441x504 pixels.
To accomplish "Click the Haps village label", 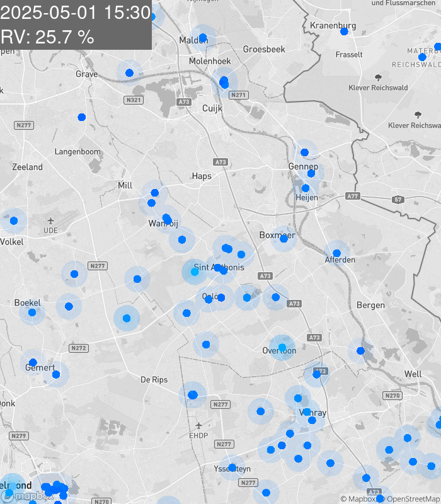I will (202, 176).
